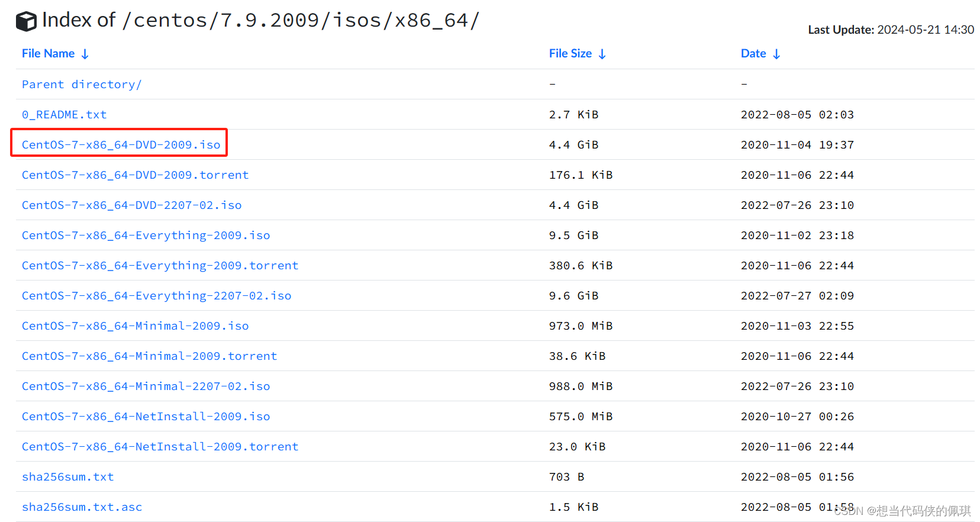Click the date 2020-11-03 22:55
Screen dimensions: 980x522
797,326
